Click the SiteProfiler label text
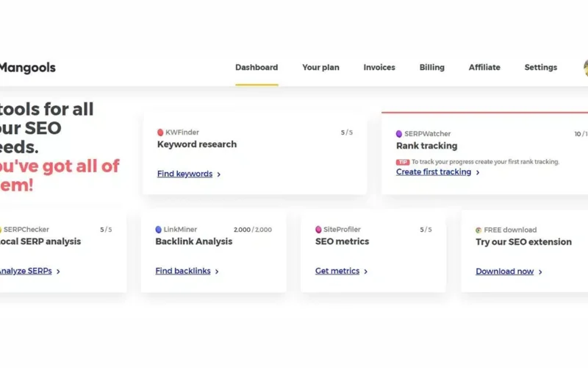This screenshot has height=368, width=588. coord(342,230)
